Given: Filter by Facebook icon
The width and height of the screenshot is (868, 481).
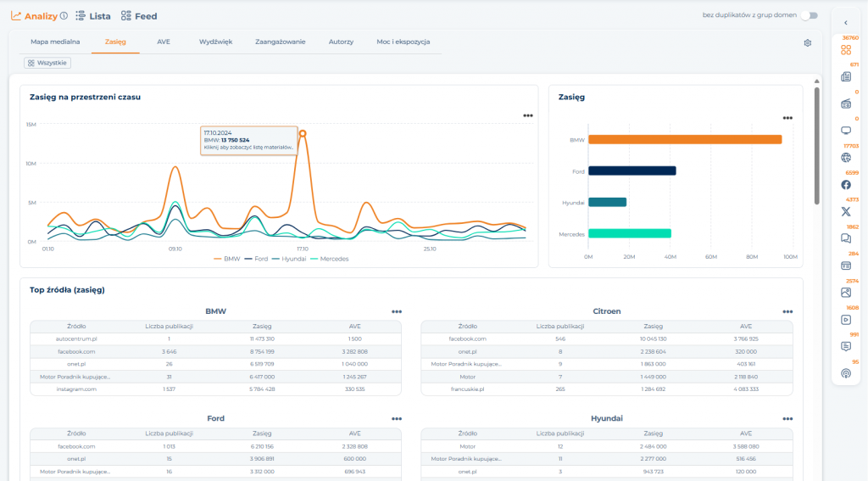Looking at the screenshot, I should [x=846, y=185].
